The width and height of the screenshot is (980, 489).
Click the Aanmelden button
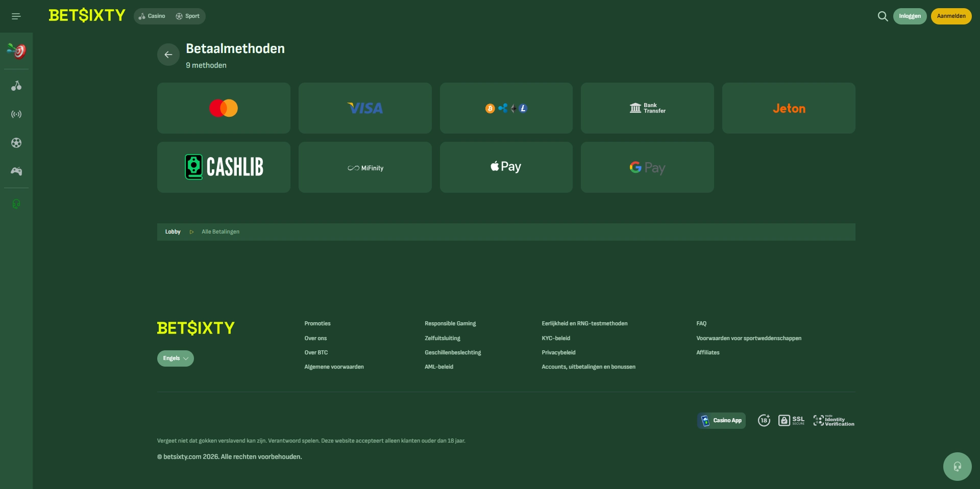pos(951,16)
